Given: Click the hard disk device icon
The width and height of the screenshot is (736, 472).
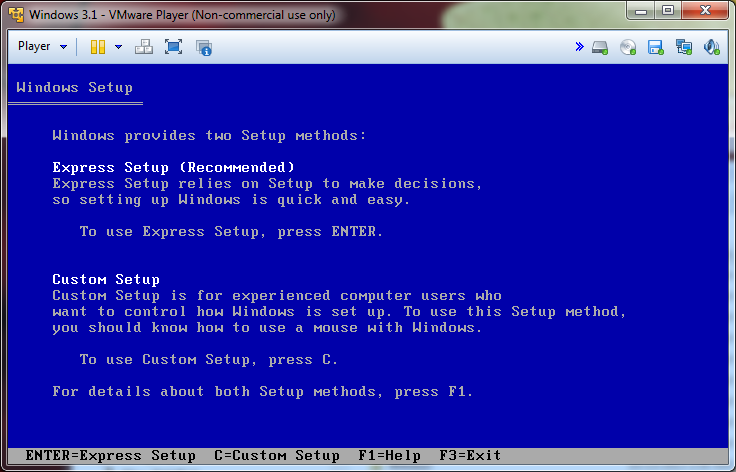Looking at the screenshot, I should (x=600, y=47).
